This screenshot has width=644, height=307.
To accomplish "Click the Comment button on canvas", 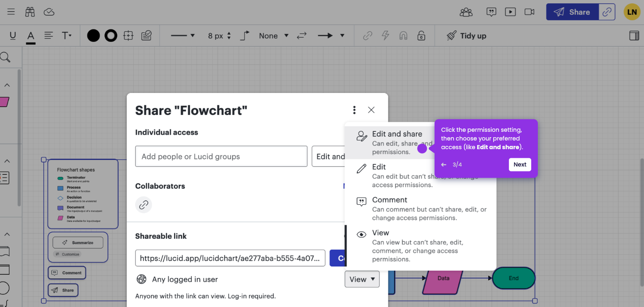I will tap(67, 273).
